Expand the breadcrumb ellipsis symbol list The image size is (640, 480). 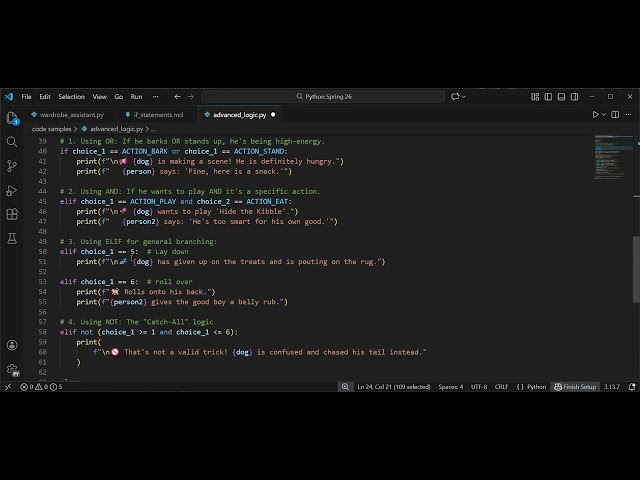[153, 129]
